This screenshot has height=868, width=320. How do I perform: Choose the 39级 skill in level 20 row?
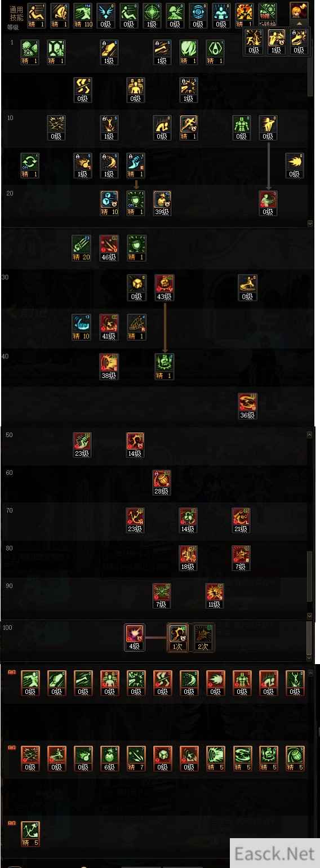pyautogui.click(x=162, y=203)
